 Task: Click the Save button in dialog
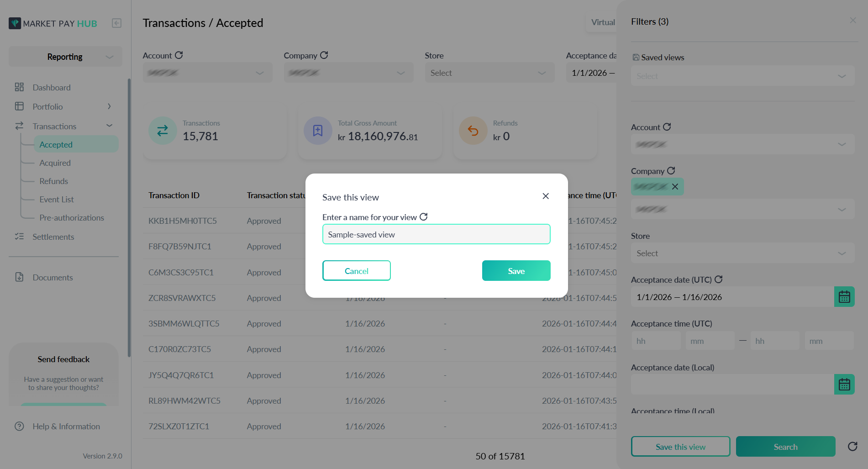pos(516,271)
